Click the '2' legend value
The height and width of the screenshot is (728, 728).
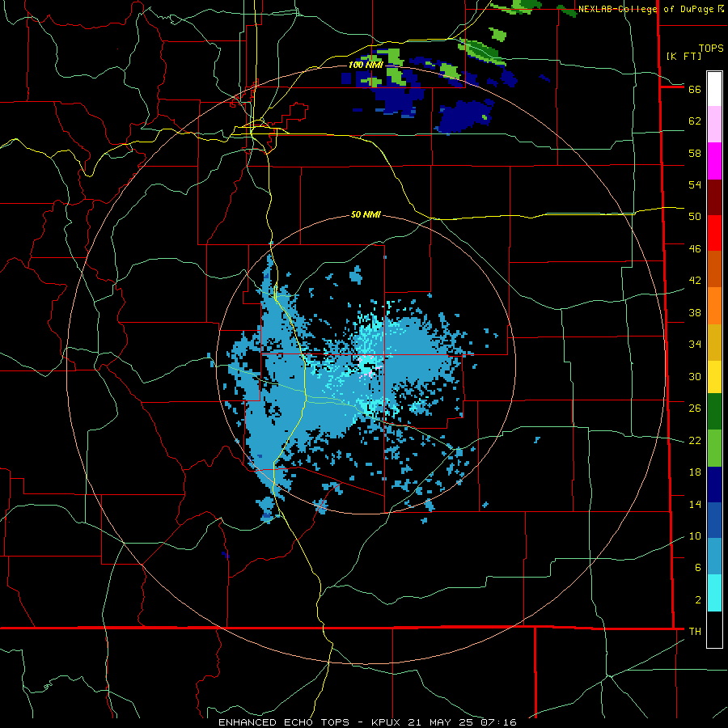click(697, 600)
